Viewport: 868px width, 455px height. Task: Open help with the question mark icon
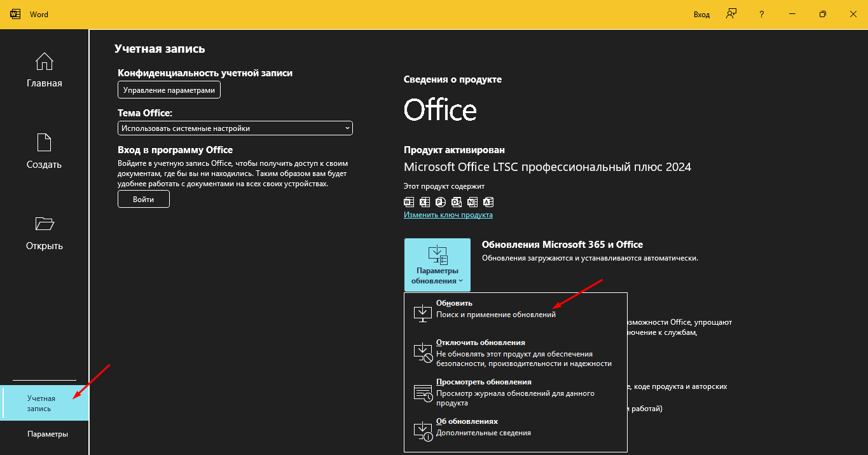coord(762,14)
